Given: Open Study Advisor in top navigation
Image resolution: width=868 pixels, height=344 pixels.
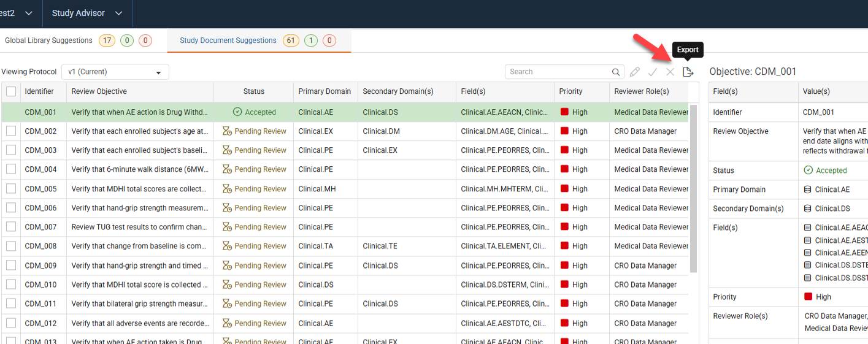Looking at the screenshot, I should pyautogui.click(x=79, y=13).
